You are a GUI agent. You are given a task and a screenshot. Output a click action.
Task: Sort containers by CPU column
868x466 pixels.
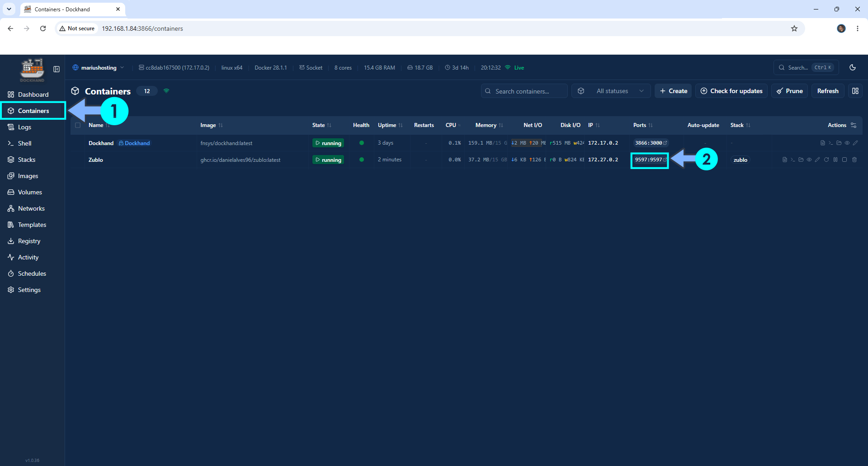453,125
